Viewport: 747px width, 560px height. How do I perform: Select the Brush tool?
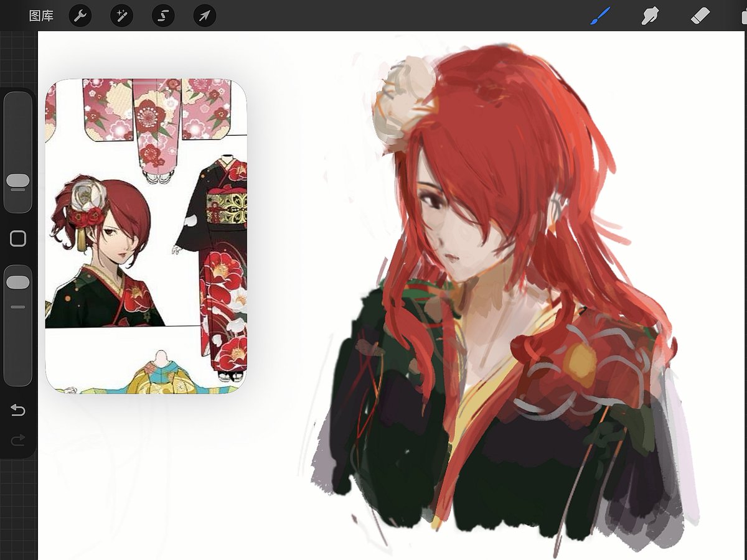point(601,16)
